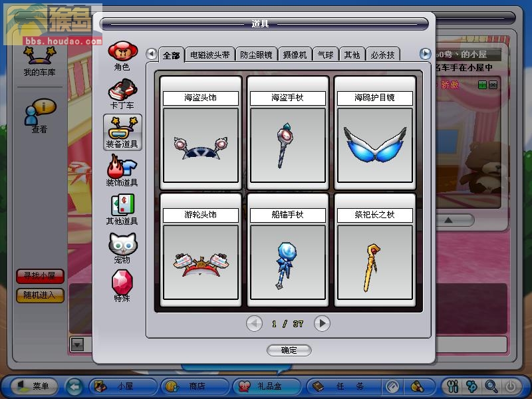The height and width of the screenshot is (399, 532).
Task: Open the 特殊 special gem category
Action: tap(122, 286)
